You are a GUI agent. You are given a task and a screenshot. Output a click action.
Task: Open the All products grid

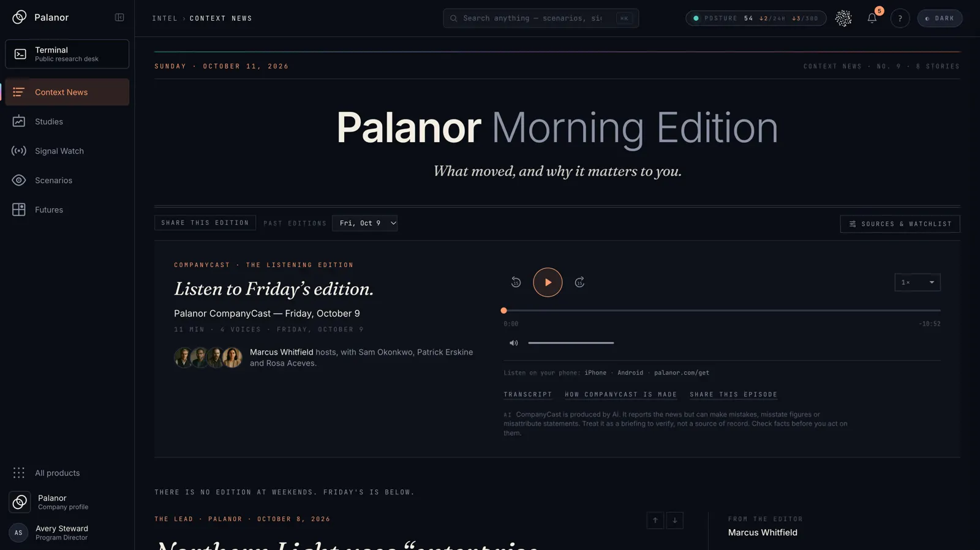click(67, 473)
